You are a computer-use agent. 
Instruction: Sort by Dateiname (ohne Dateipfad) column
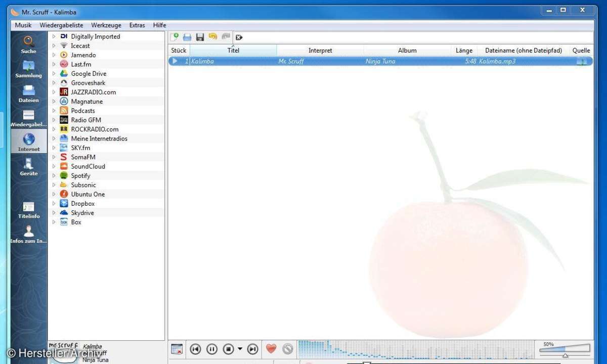[x=524, y=50]
